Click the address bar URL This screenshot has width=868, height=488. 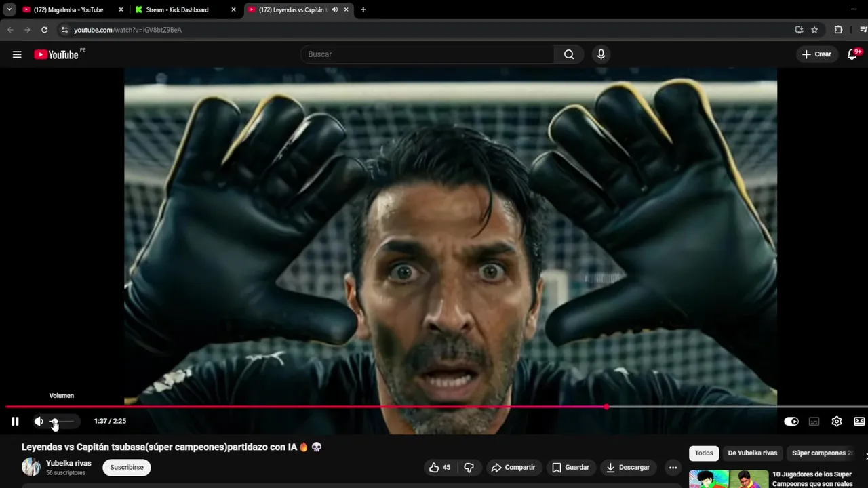pyautogui.click(x=127, y=30)
